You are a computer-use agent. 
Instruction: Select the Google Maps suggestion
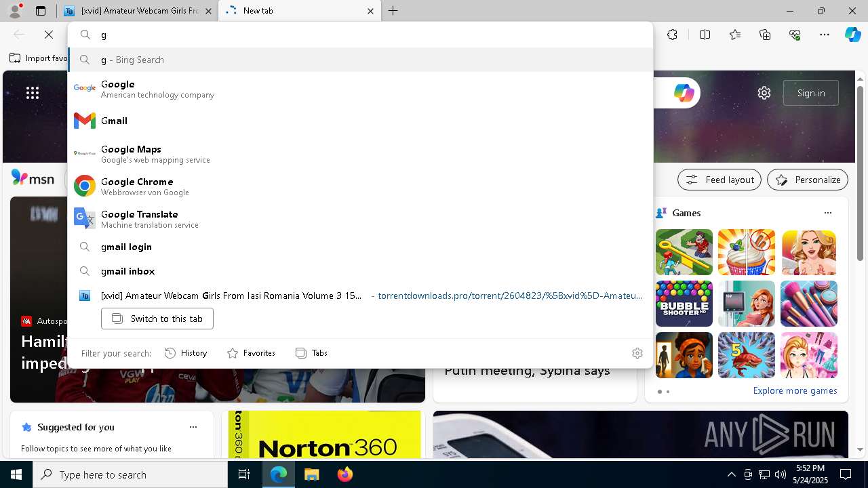click(360, 153)
